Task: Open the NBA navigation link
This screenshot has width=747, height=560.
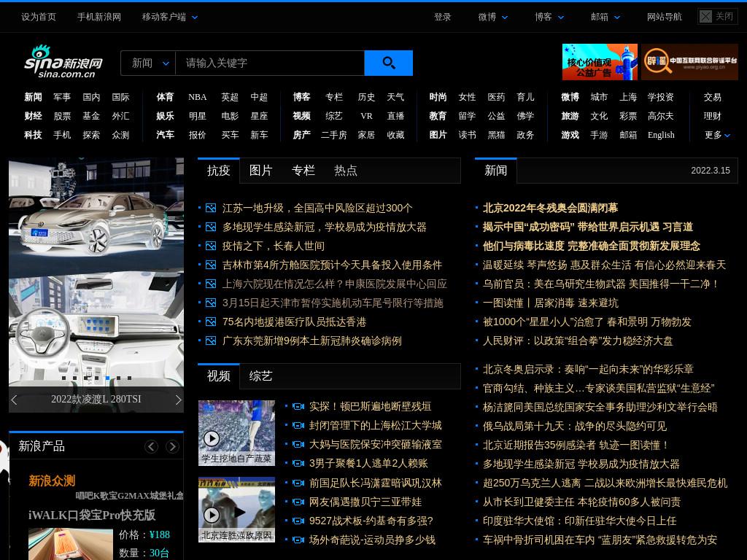Action: 197,97
